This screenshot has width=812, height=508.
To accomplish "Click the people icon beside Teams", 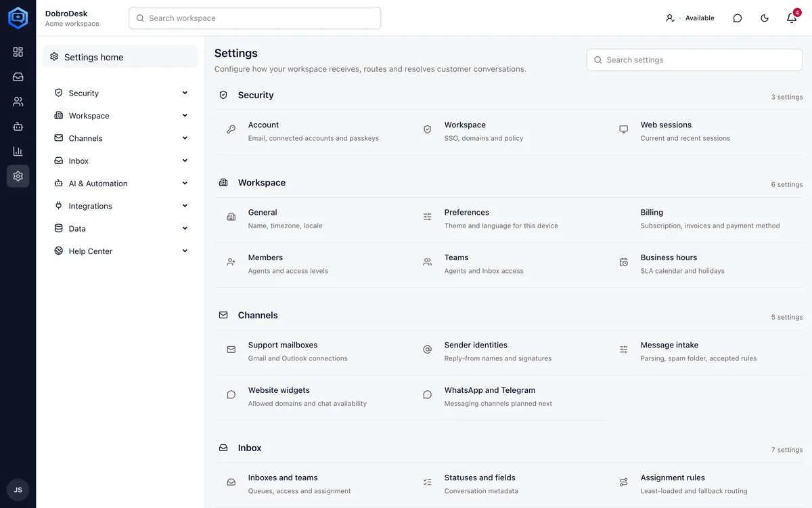I will click(428, 262).
